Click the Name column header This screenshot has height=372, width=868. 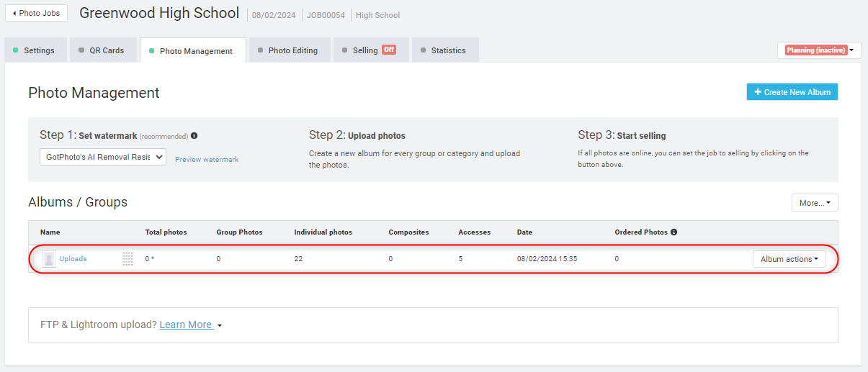pyautogui.click(x=50, y=232)
